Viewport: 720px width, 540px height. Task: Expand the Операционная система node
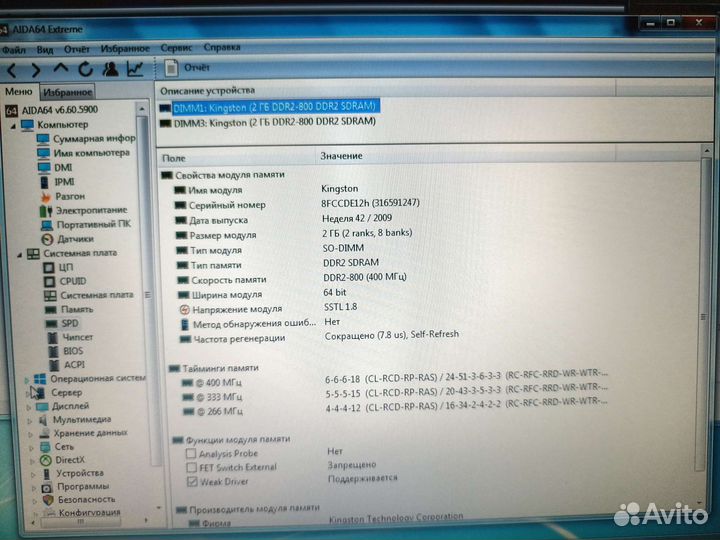click(x=27, y=380)
